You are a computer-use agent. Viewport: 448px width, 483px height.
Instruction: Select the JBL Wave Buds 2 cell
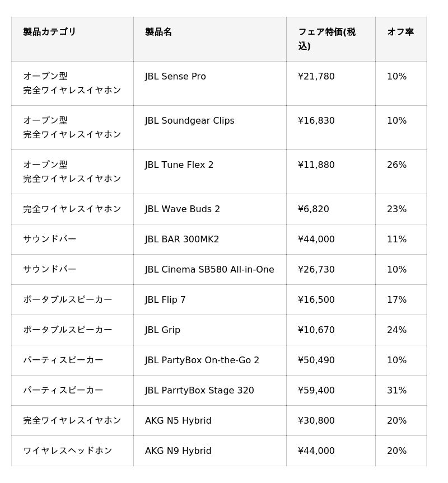pyautogui.click(x=183, y=209)
